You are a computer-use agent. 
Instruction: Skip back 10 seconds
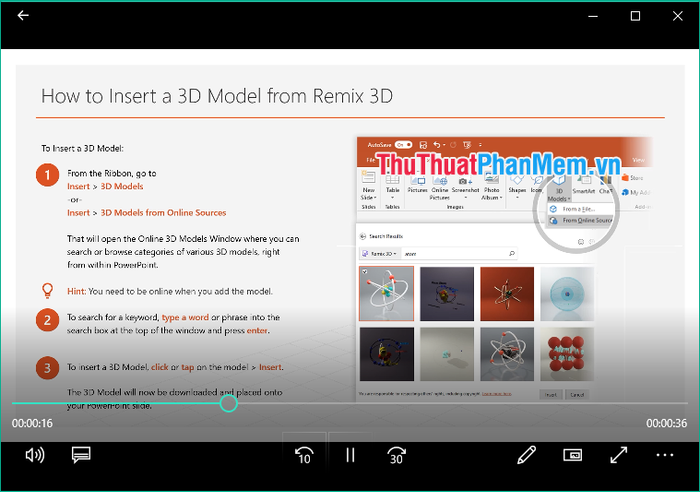(x=304, y=455)
